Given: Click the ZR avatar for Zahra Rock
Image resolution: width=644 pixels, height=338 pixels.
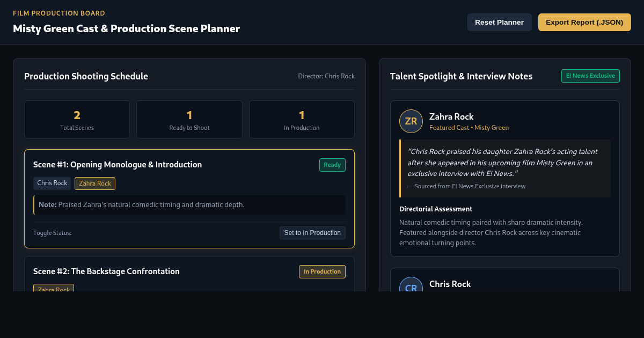Looking at the screenshot, I should (x=411, y=121).
